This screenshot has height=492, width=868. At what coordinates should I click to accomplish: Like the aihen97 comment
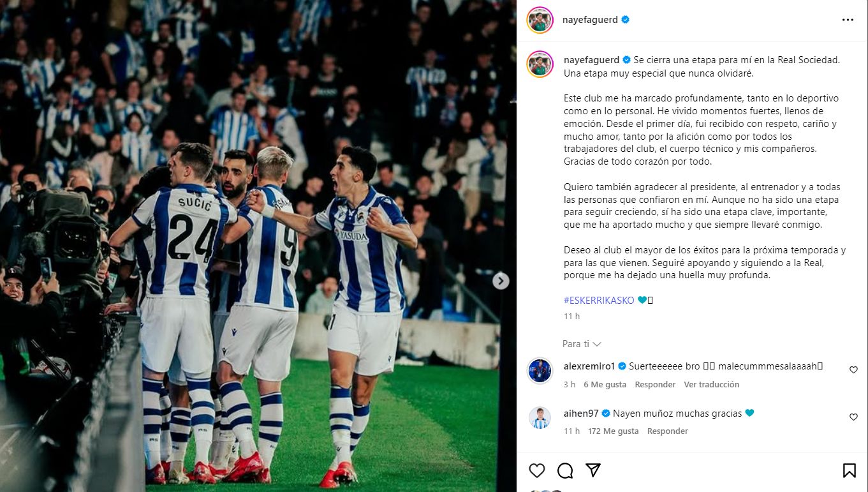pos(853,417)
